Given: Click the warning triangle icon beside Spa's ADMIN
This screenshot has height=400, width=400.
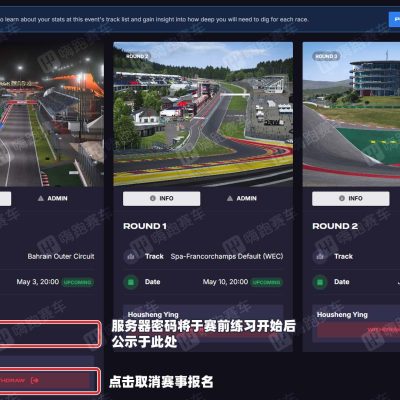Looking at the screenshot, I should (230, 198).
